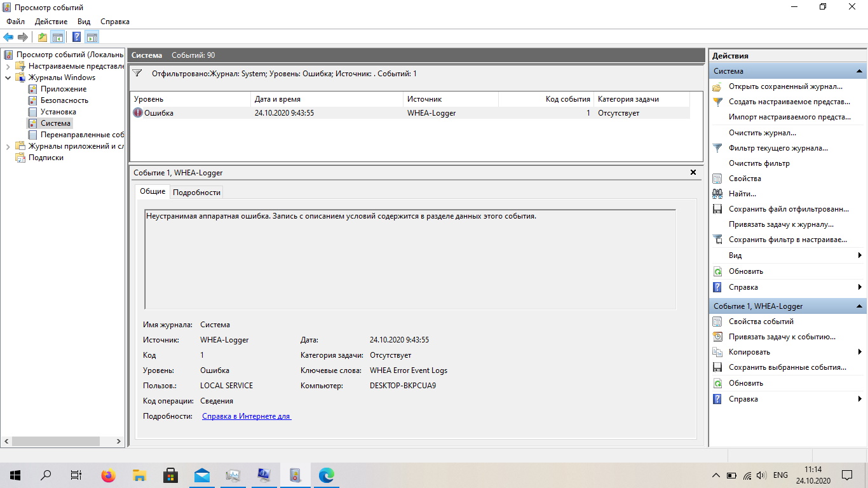Select the 'Общие' tab
Screen dimensions: 868x488
pos(153,191)
